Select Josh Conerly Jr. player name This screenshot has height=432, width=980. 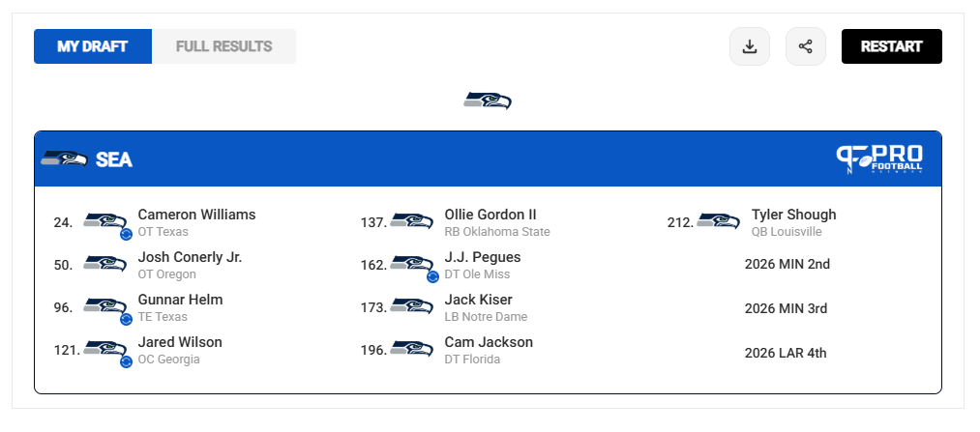click(190, 257)
